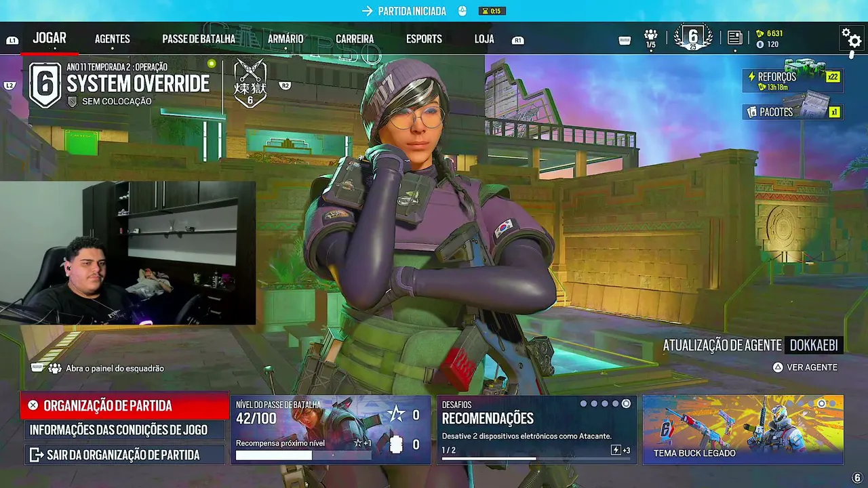Open the Esports tab
Screen dimensions: 868x488
(424, 39)
